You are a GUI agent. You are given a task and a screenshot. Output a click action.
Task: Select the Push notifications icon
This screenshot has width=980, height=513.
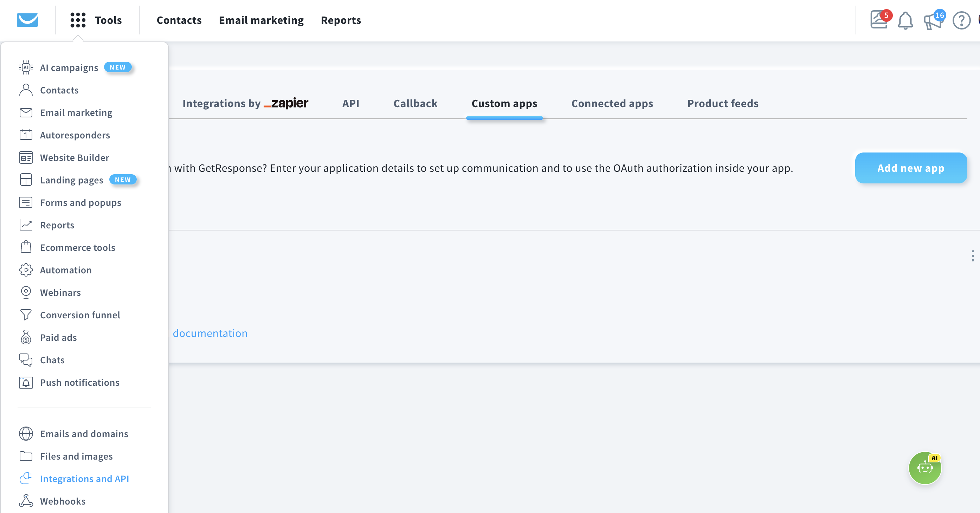tap(26, 382)
